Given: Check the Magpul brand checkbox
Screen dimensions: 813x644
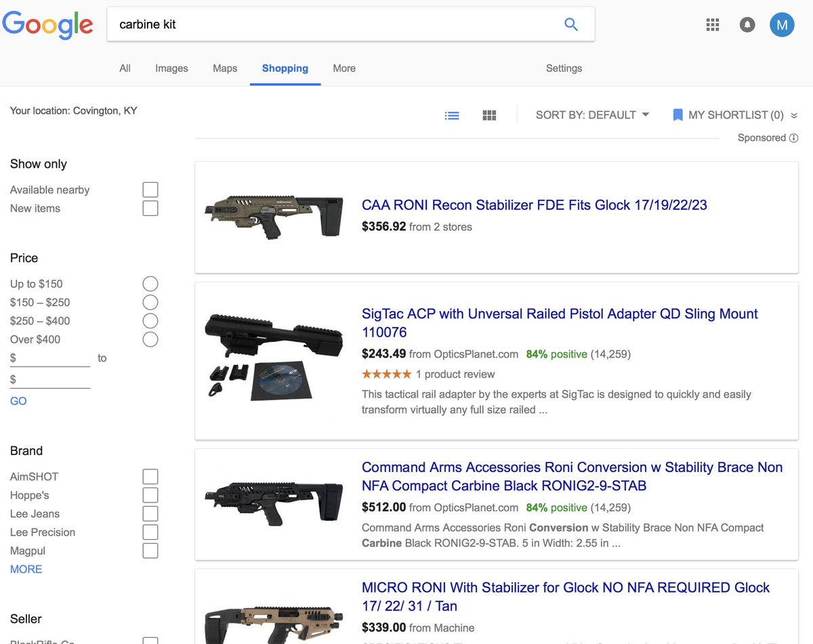Looking at the screenshot, I should click(x=150, y=551).
